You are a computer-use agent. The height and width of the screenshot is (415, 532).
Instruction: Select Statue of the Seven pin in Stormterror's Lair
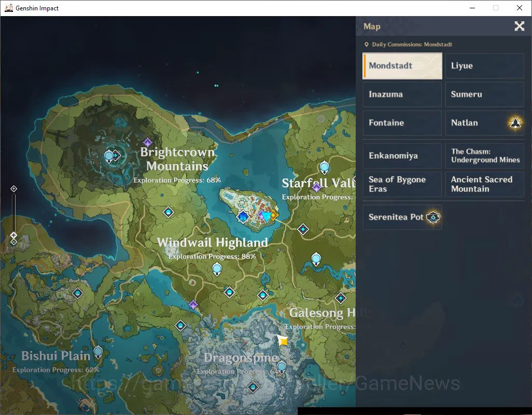109,157
